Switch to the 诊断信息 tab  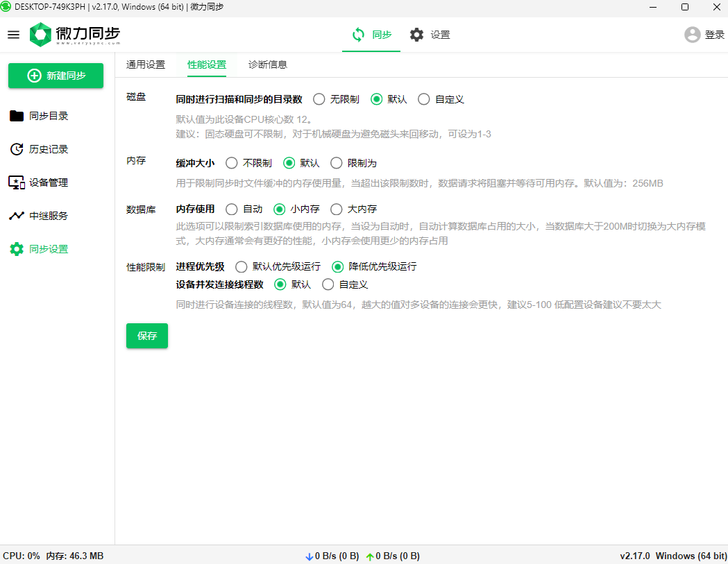(268, 65)
